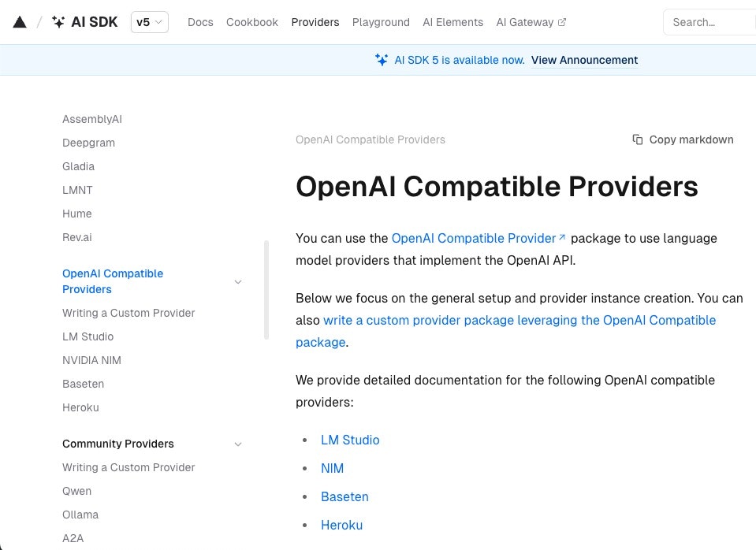Click the copy markdown icon
This screenshot has height=550, width=756.
638,139
